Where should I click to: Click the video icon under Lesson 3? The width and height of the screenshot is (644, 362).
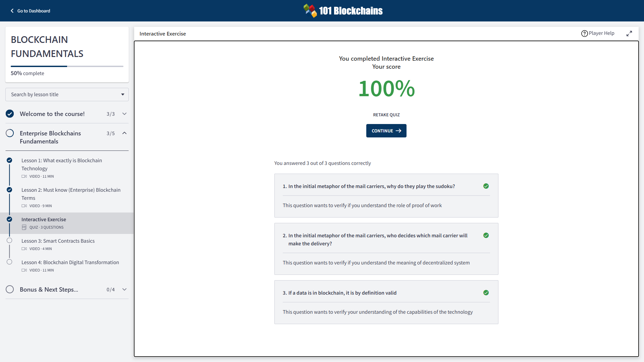24,249
